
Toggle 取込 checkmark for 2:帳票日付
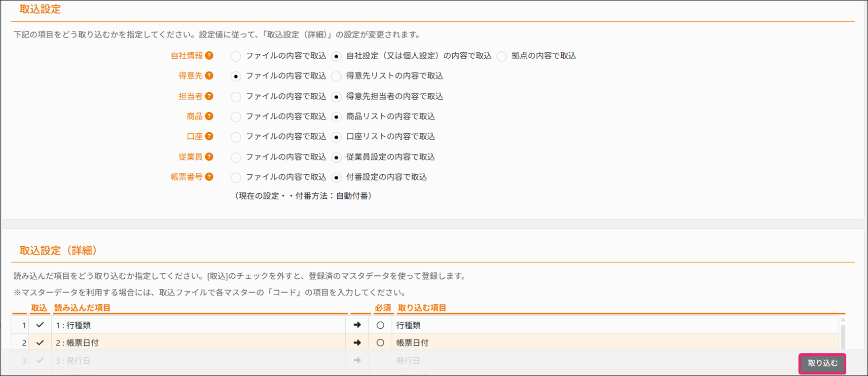click(x=40, y=342)
